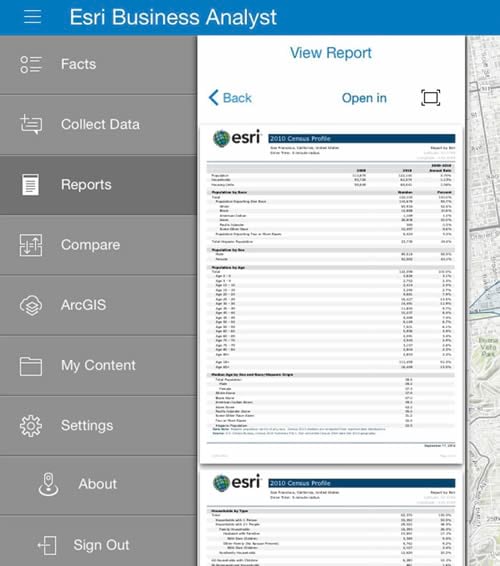This screenshot has height=566, width=500.
Task: Click the Sign Out door icon
Action: coord(47,545)
